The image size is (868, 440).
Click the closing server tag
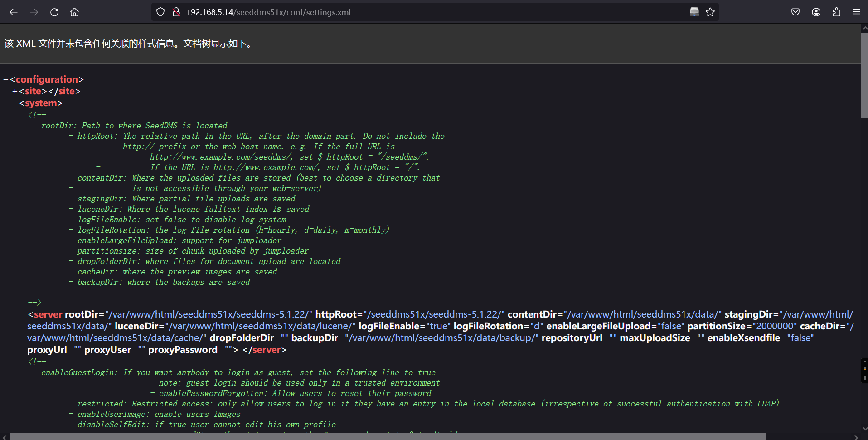tap(264, 350)
